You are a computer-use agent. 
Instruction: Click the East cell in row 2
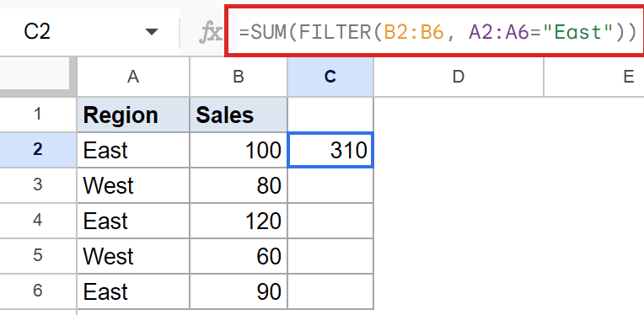[x=133, y=150]
